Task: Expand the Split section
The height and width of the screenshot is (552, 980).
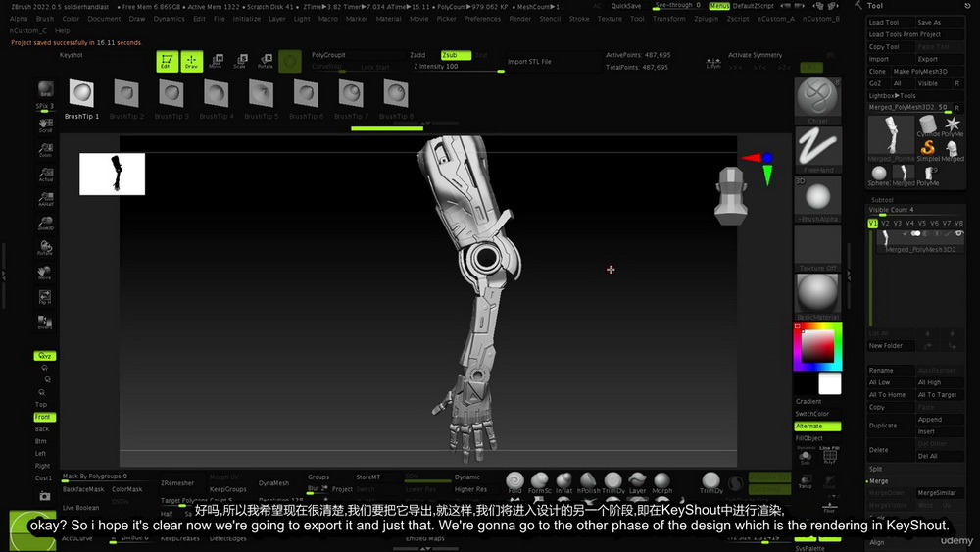Action: tap(875, 469)
